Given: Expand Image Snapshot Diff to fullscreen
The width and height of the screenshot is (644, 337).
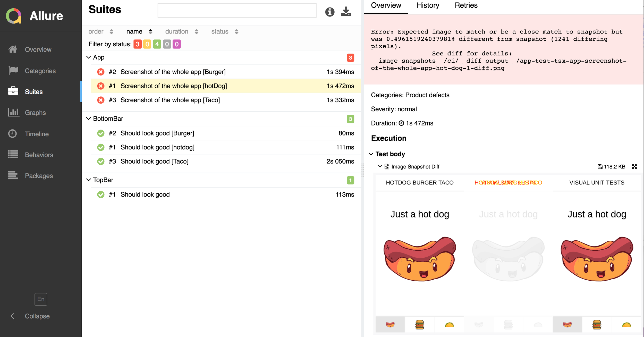Looking at the screenshot, I should [634, 167].
